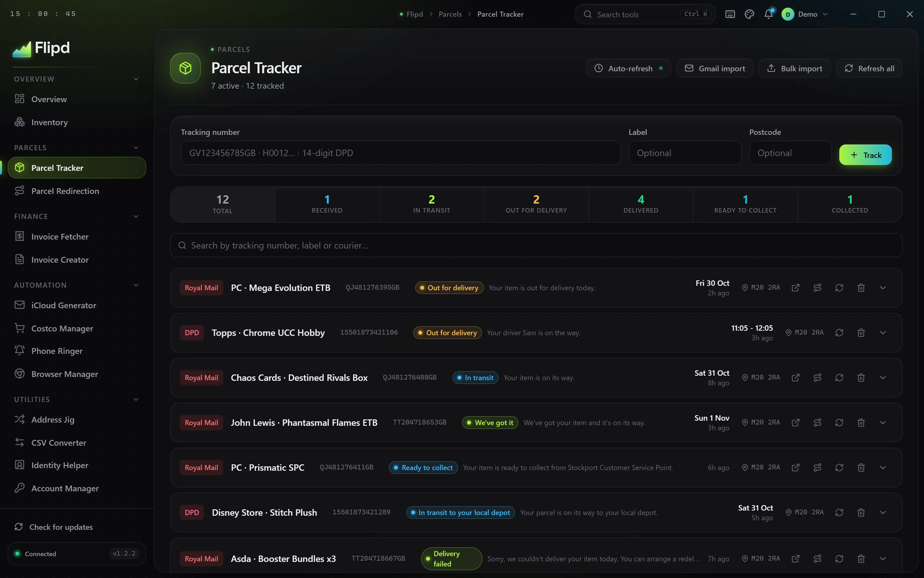This screenshot has width=924, height=578.
Task: Delete the Topps Chrome UCC Hobby parcel
Action: click(860, 333)
